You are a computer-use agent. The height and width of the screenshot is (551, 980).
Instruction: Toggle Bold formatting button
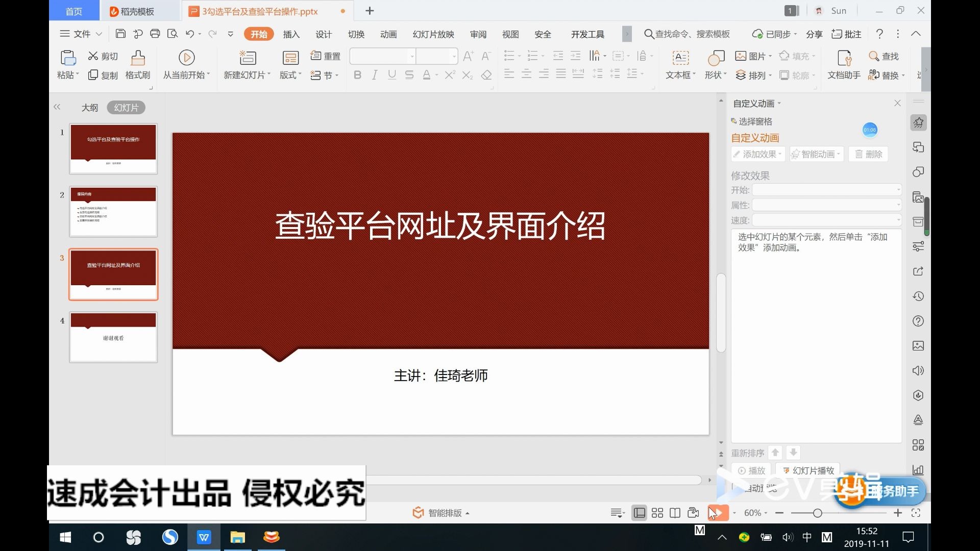click(357, 75)
